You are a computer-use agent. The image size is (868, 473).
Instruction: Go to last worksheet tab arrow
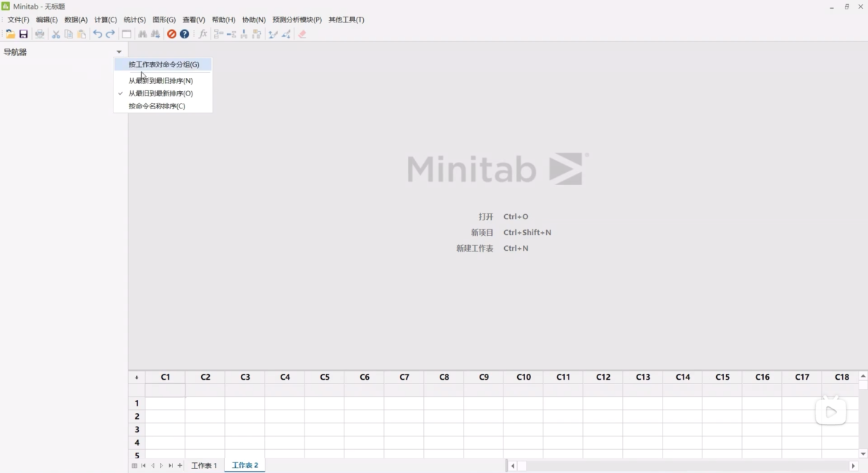171,466
